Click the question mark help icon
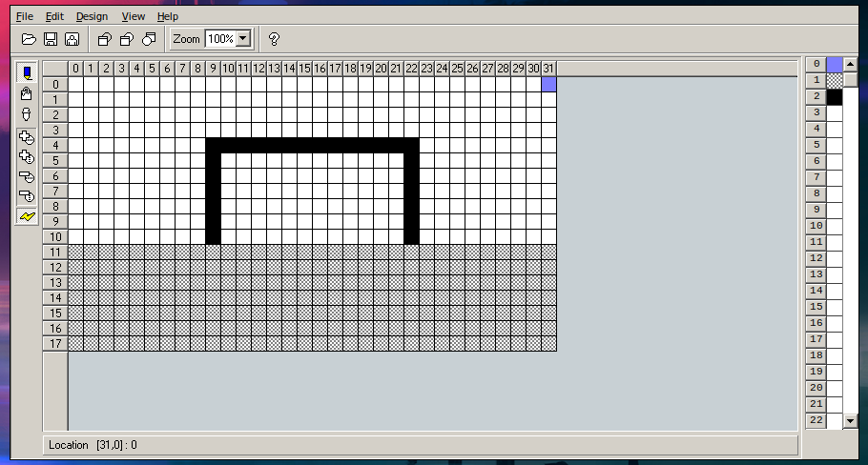Viewport: 868px width, 465px height. (274, 39)
